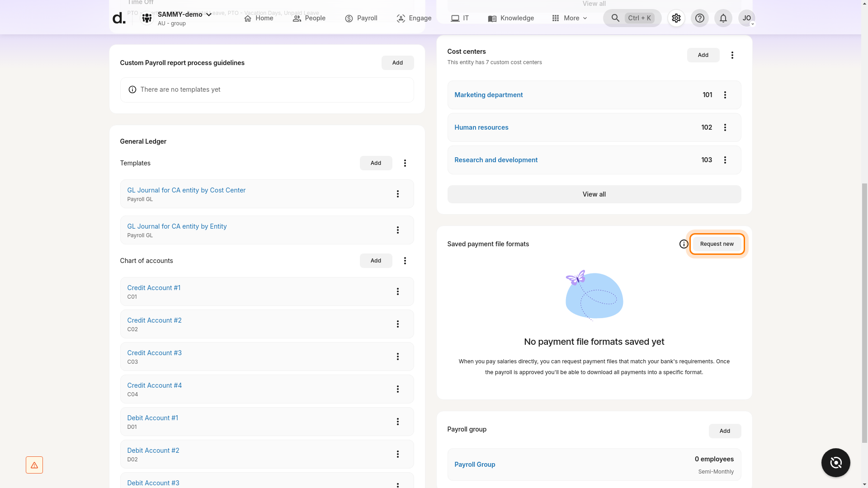This screenshot has height=488, width=868.
Task: Open kebab menu for GL Templates
Action: click(405, 163)
